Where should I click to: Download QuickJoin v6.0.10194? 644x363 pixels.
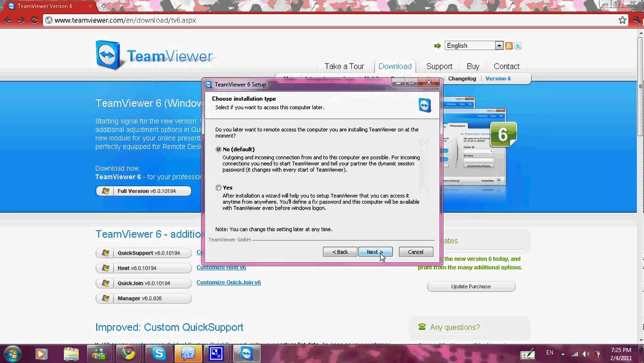click(x=144, y=283)
